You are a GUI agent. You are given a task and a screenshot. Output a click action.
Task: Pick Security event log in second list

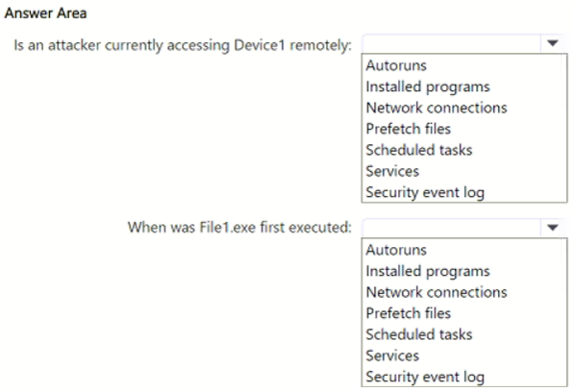pos(425,377)
